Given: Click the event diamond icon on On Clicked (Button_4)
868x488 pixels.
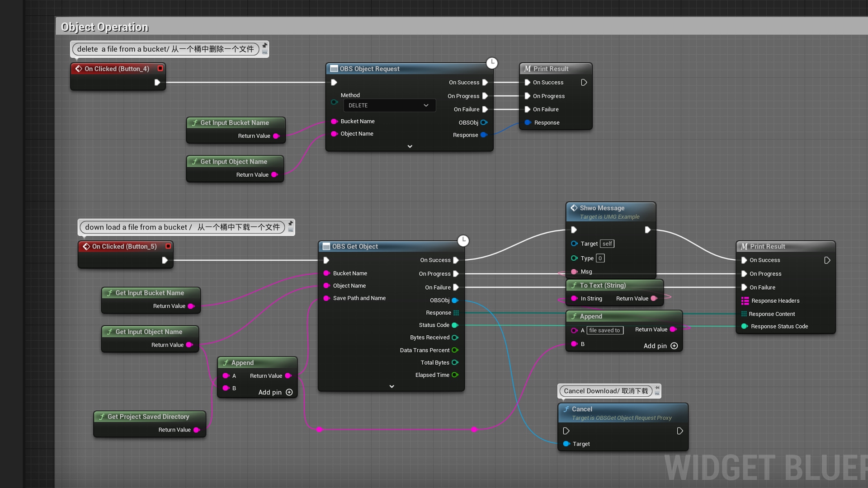Looking at the screenshot, I should click(78, 69).
